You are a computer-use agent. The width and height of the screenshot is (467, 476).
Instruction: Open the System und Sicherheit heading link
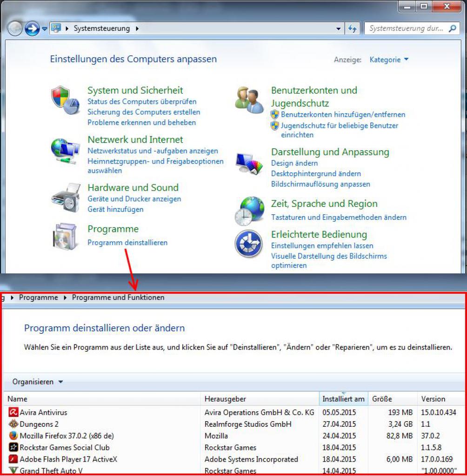(135, 90)
